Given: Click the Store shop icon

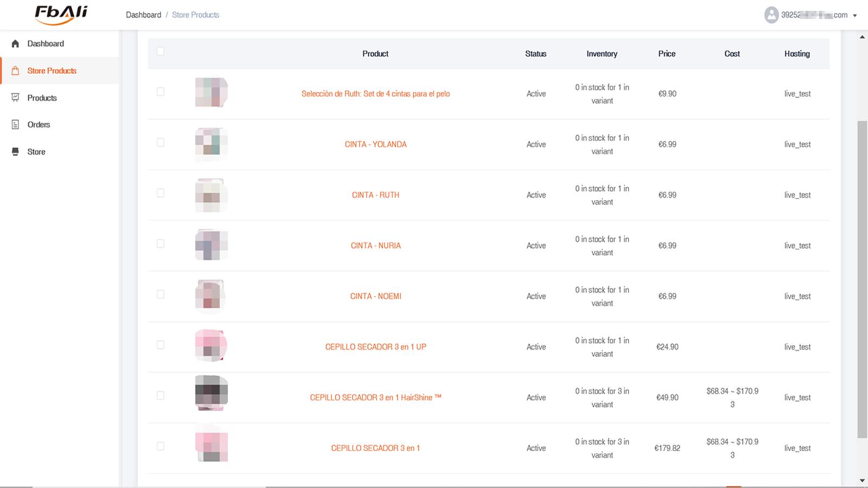Looking at the screenshot, I should point(15,152).
